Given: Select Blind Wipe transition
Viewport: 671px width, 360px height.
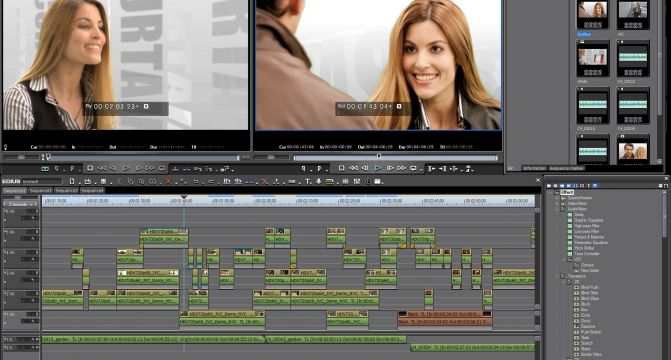Looking at the screenshot, I should tap(590, 298).
